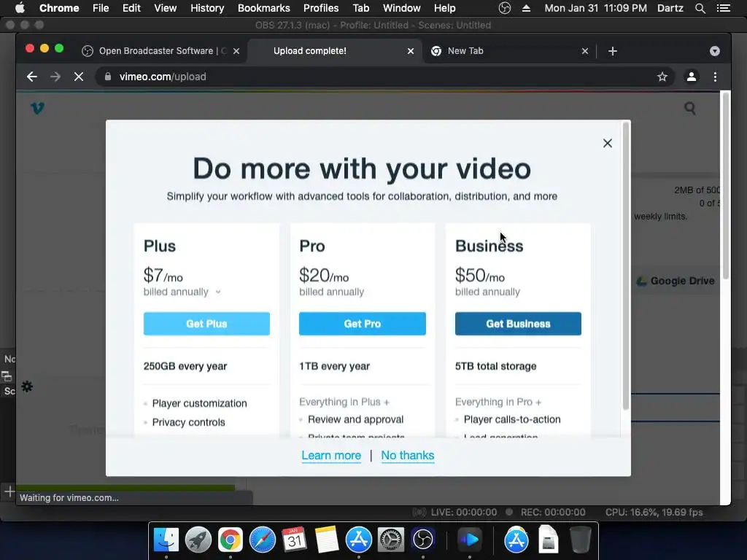Viewport: 747px width, 560px height.
Task: Open Calendar from the Dock
Action: tap(295, 540)
